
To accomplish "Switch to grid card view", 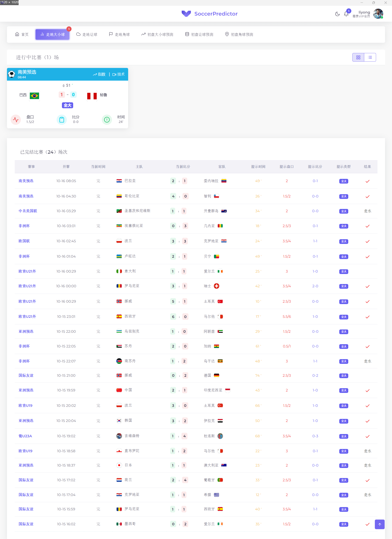I will pyautogui.click(x=358, y=57).
